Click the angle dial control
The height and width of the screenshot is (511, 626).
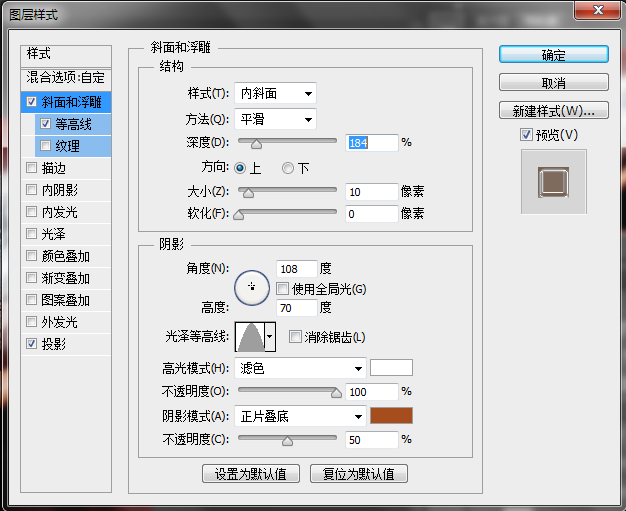(x=252, y=287)
